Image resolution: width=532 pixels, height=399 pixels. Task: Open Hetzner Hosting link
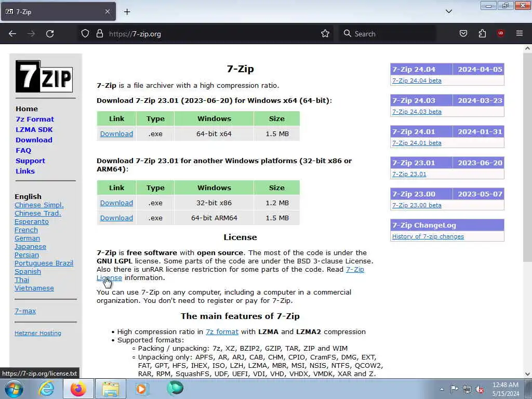[37, 333]
